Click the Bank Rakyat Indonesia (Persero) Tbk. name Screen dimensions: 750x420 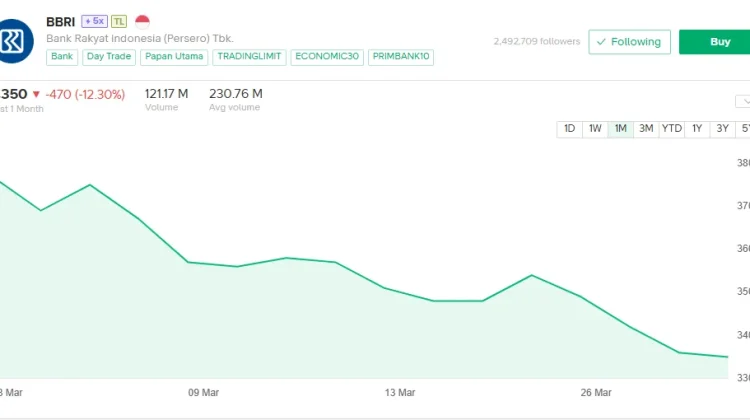(140, 38)
